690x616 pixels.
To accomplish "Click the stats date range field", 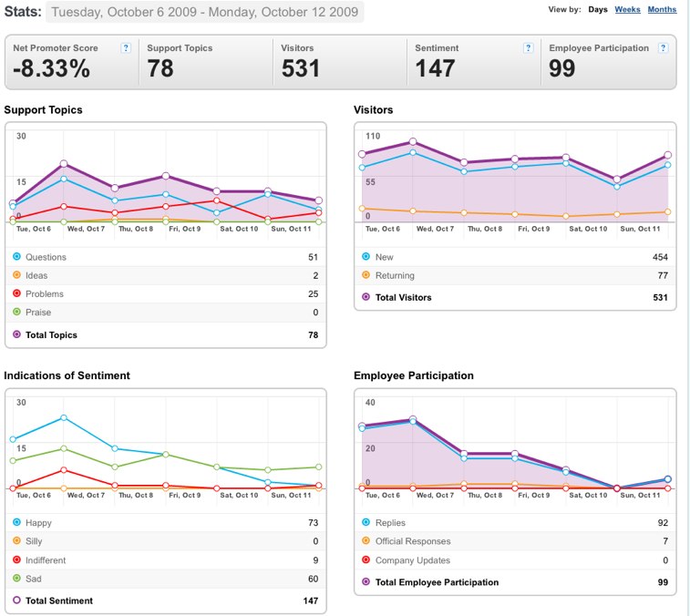I will 204,12.
